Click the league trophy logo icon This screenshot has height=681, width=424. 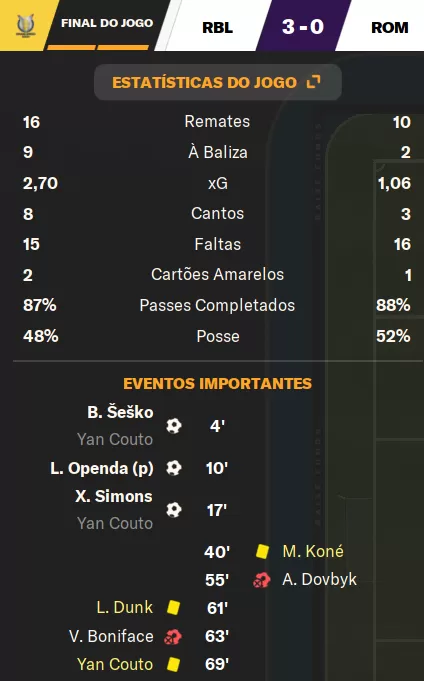coord(25,26)
